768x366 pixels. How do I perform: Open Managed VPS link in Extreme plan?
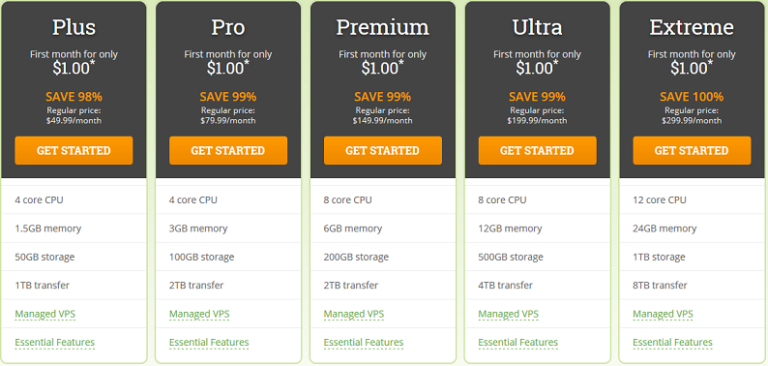663,314
